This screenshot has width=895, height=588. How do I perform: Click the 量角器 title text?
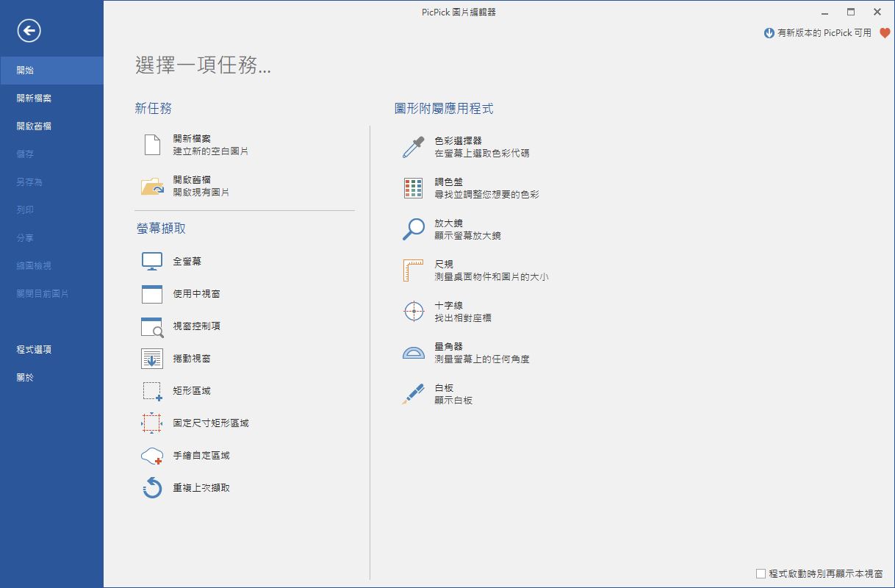(x=448, y=346)
